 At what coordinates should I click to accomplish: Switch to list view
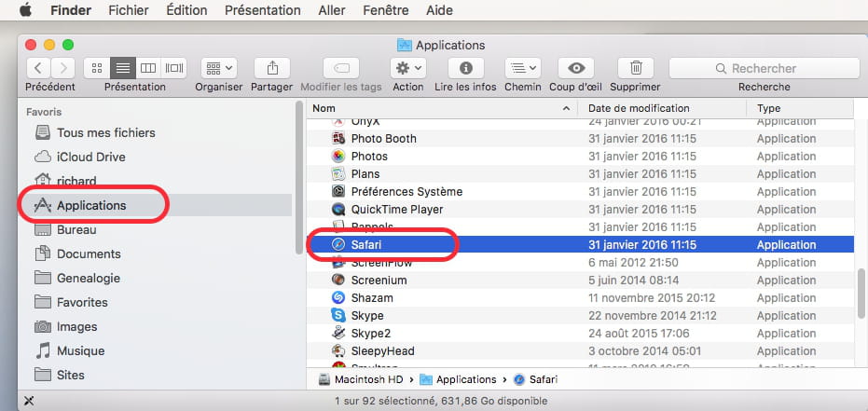click(x=123, y=68)
